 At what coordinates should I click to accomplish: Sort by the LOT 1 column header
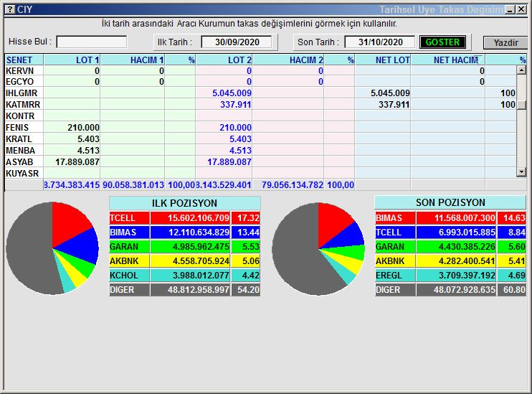[72, 60]
